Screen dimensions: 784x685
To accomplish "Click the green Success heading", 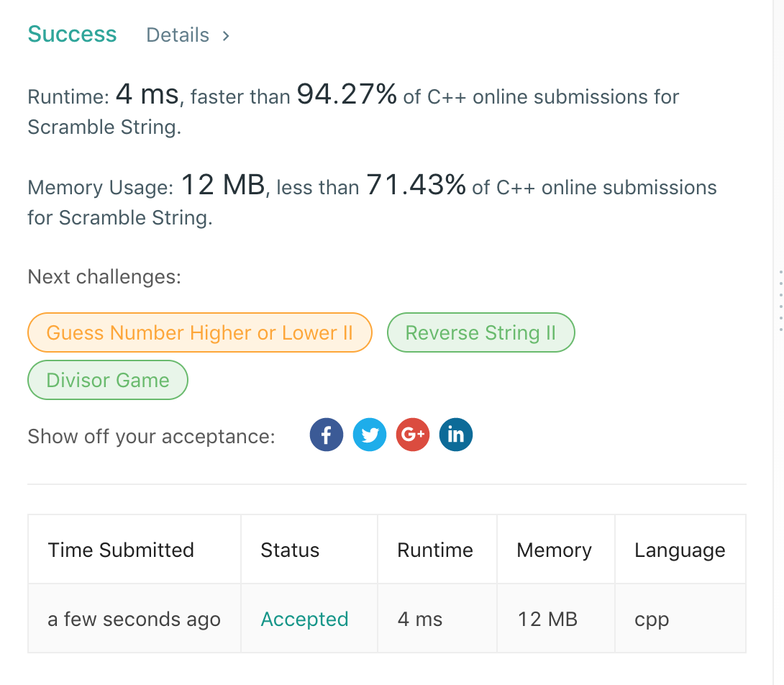I will coord(72,35).
